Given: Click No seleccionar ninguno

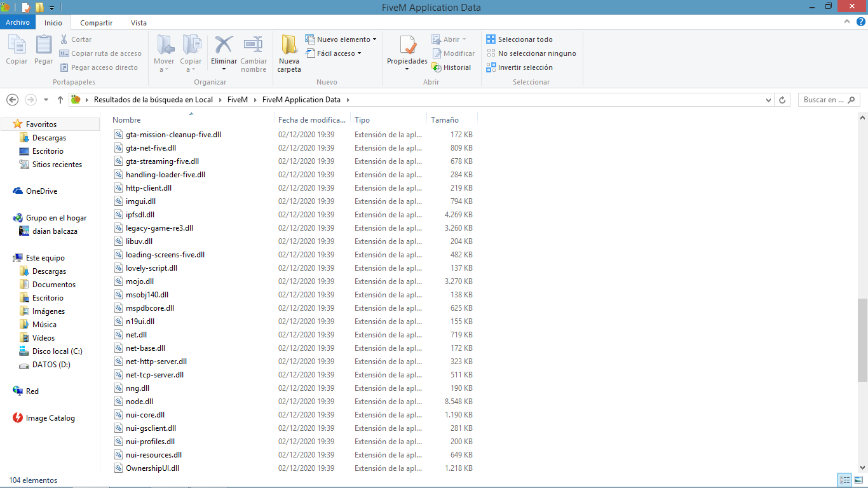Looking at the screenshot, I should pyautogui.click(x=531, y=53).
